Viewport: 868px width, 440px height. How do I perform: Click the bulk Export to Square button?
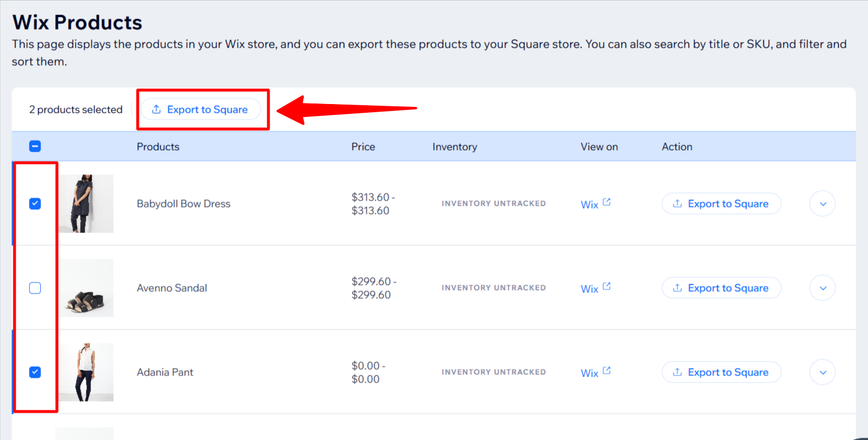point(200,109)
